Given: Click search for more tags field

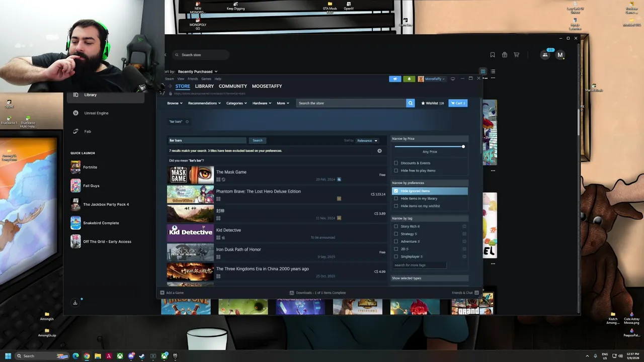Looking at the screenshot, I should tap(419, 265).
